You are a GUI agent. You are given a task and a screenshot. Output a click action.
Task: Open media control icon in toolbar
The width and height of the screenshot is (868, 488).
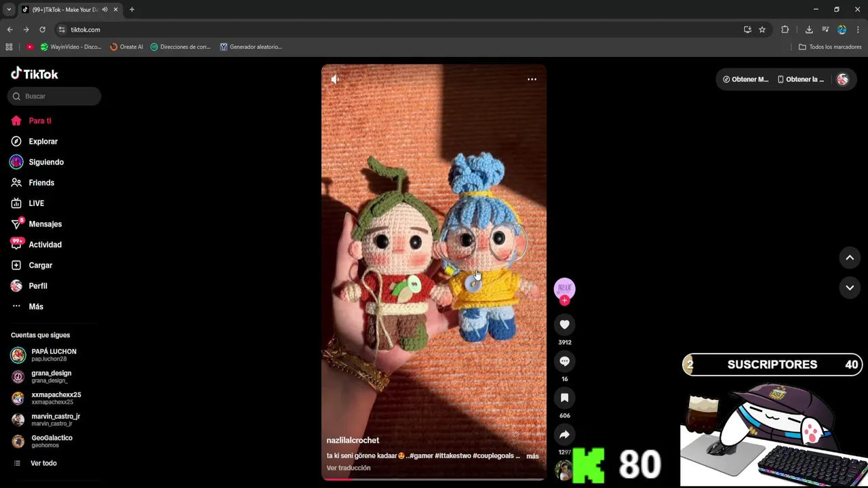[x=825, y=30]
